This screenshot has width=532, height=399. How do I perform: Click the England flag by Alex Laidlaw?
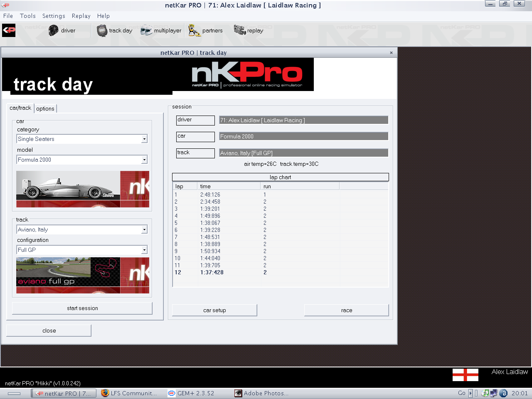(465, 374)
